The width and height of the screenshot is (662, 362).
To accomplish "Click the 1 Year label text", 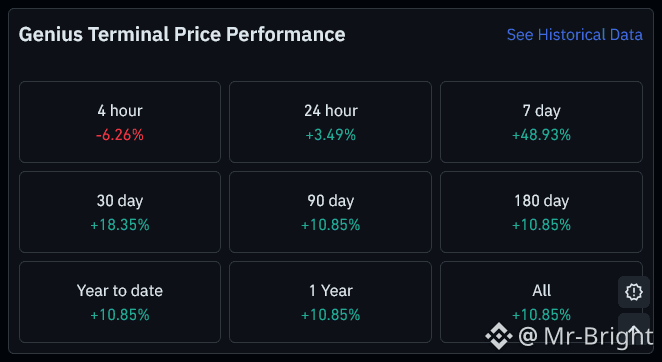I will pyautogui.click(x=331, y=291).
